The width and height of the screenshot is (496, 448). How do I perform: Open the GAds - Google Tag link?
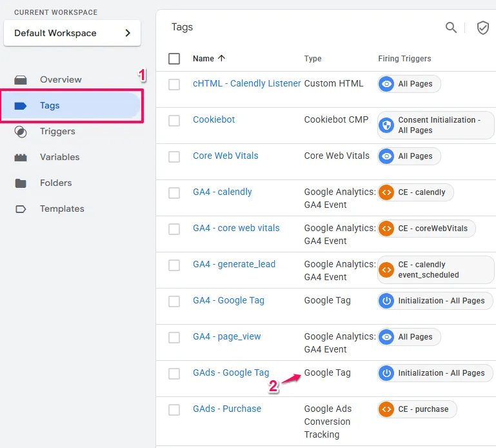pyautogui.click(x=231, y=373)
